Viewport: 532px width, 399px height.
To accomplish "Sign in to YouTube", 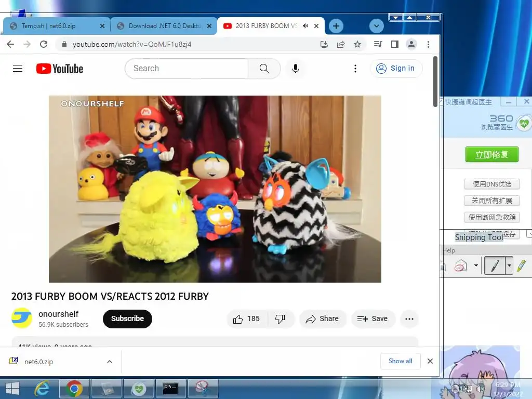I will coord(396,69).
